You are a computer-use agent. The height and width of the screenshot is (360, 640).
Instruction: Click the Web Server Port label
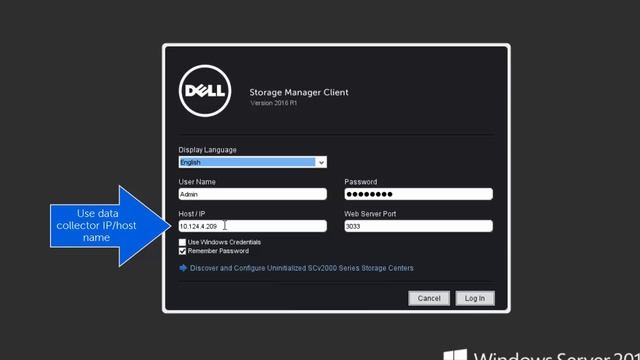tap(370, 213)
